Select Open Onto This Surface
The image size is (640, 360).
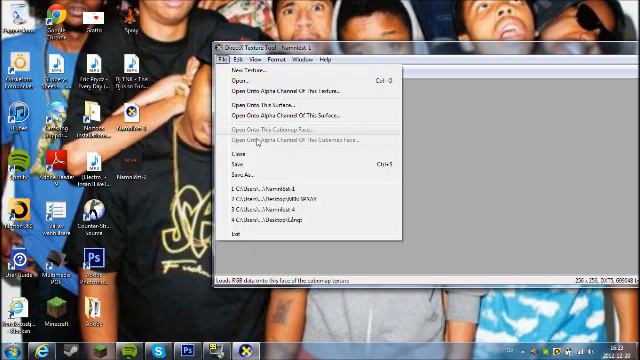point(263,105)
